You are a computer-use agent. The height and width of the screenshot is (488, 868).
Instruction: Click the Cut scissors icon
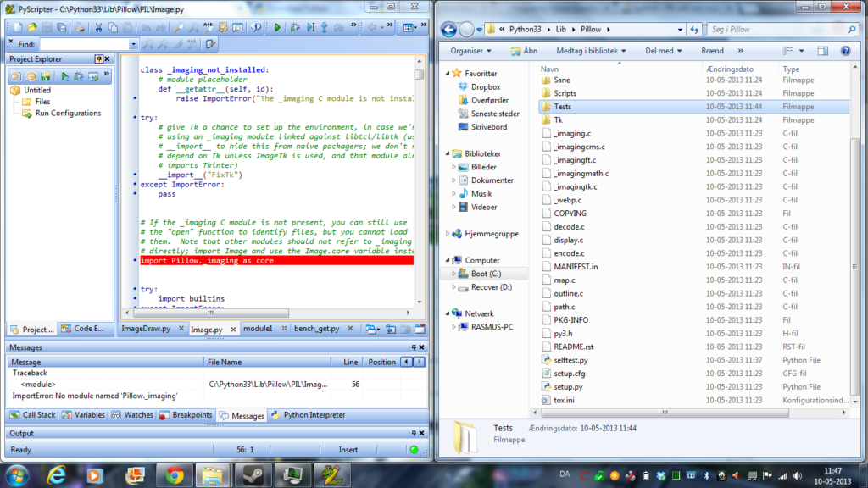click(x=98, y=27)
